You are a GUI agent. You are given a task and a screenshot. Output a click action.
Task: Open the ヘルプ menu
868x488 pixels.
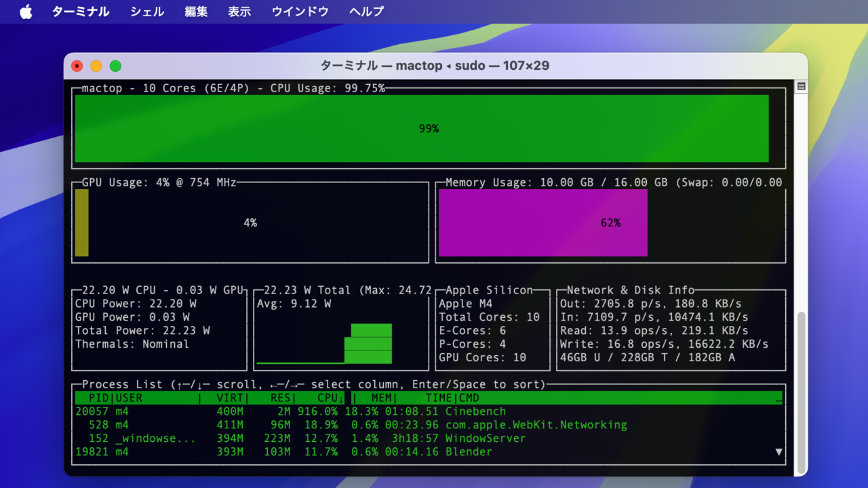pos(367,12)
